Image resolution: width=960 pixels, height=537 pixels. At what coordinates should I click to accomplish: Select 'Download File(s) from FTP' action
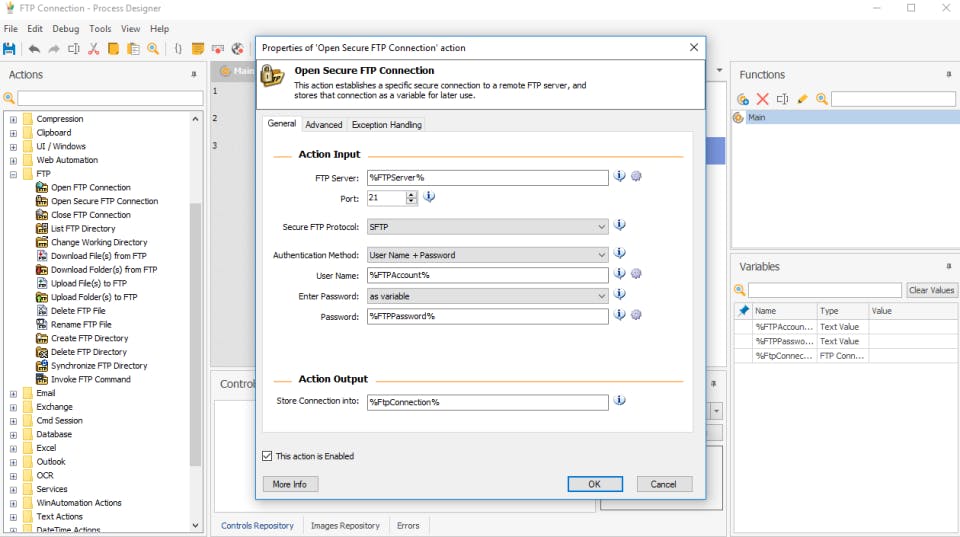click(x=99, y=256)
